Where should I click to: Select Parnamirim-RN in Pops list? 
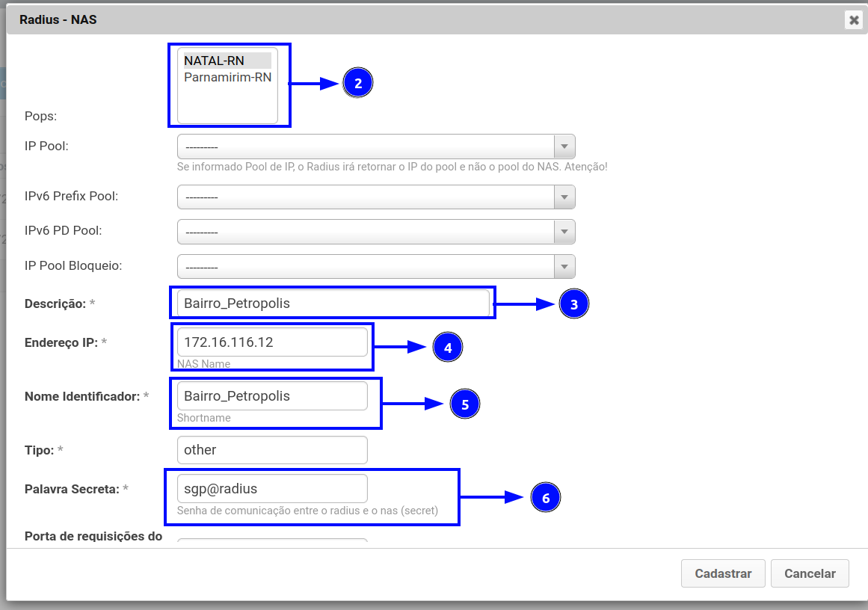[x=227, y=77]
